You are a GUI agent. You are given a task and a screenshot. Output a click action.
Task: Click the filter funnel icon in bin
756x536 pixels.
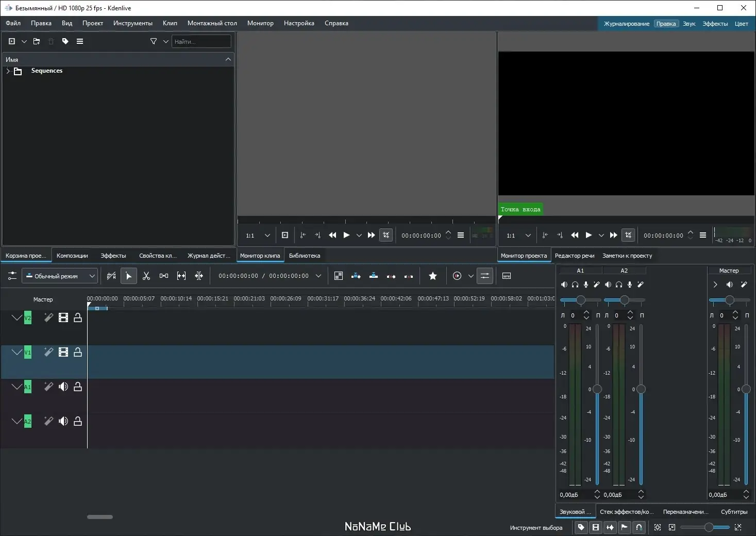pos(154,41)
